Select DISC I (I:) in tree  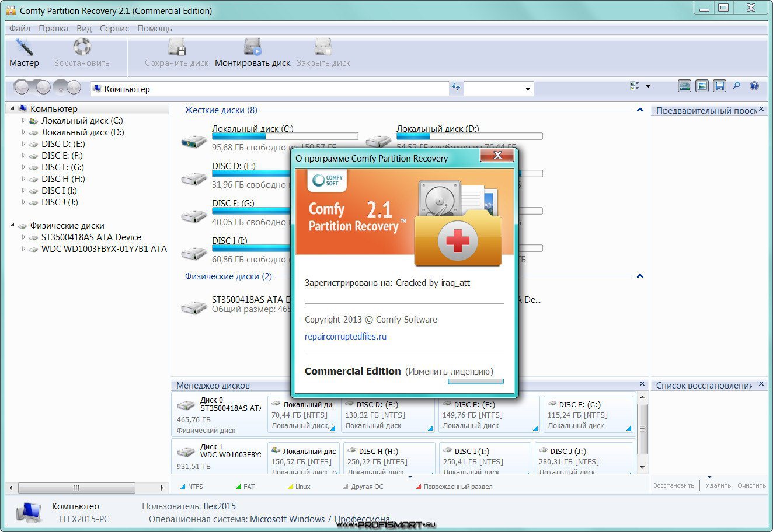[x=59, y=191]
